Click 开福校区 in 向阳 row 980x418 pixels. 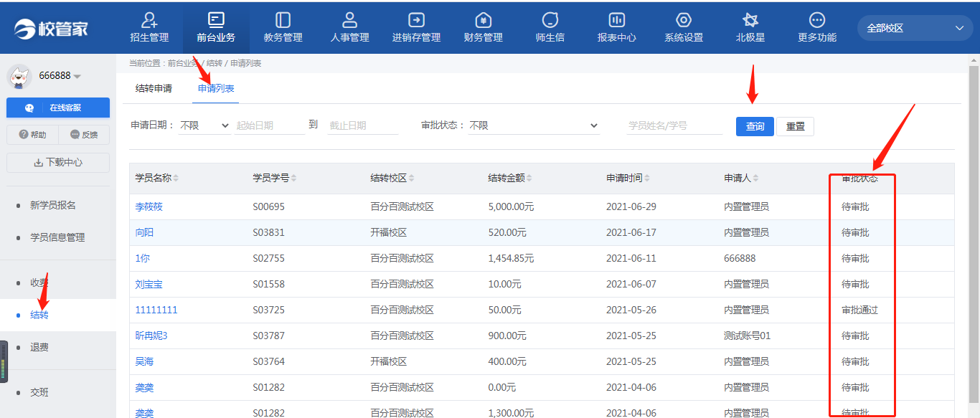coord(389,232)
